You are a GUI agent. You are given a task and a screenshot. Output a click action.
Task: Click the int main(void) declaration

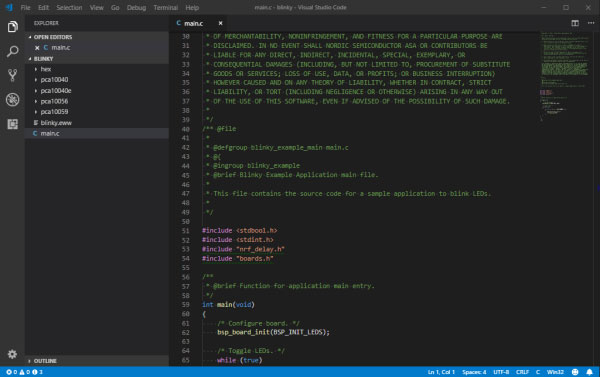click(228, 305)
